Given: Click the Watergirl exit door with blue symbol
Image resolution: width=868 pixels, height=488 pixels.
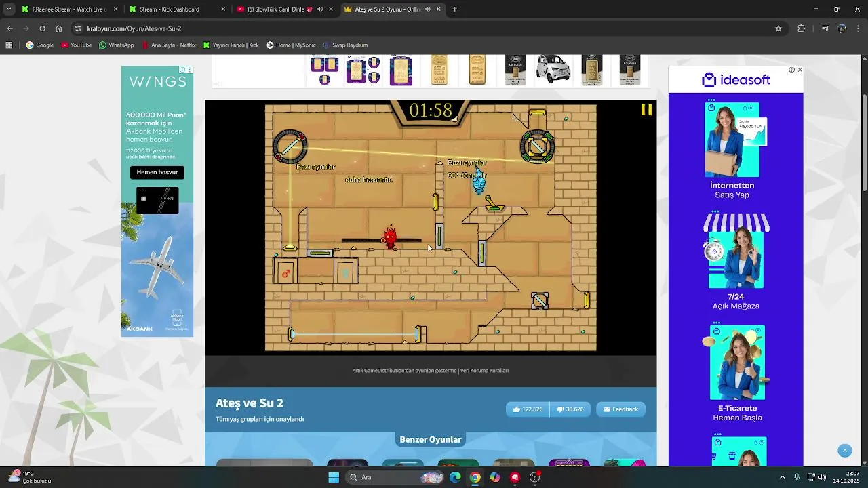Looking at the screenshot, I should pyautogui.click(x=346, y=272).
